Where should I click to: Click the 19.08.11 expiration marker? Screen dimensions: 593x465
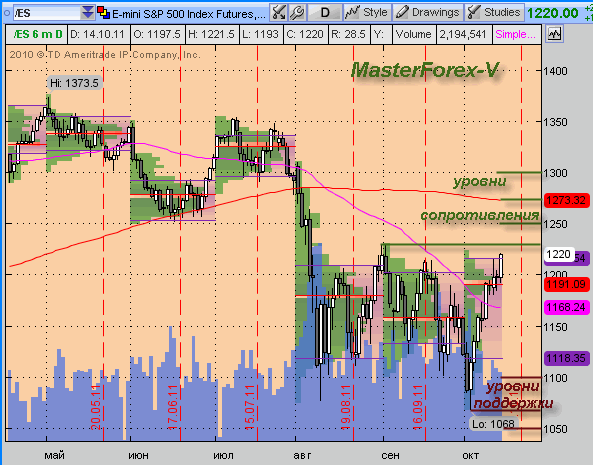tap(346, 407)
